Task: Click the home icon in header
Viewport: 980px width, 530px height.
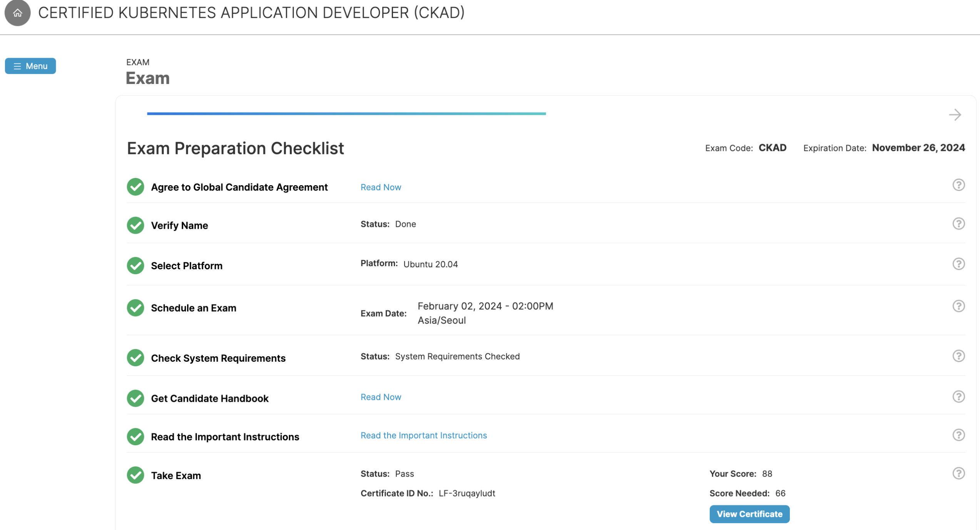Action: pyautogui.click(x=17, y=13)
